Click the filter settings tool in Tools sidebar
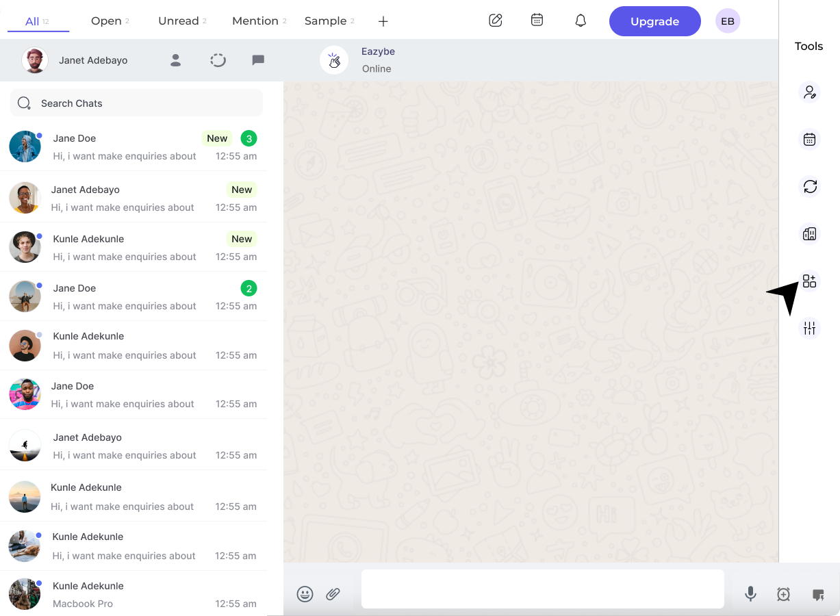 (x=809, y=329)
